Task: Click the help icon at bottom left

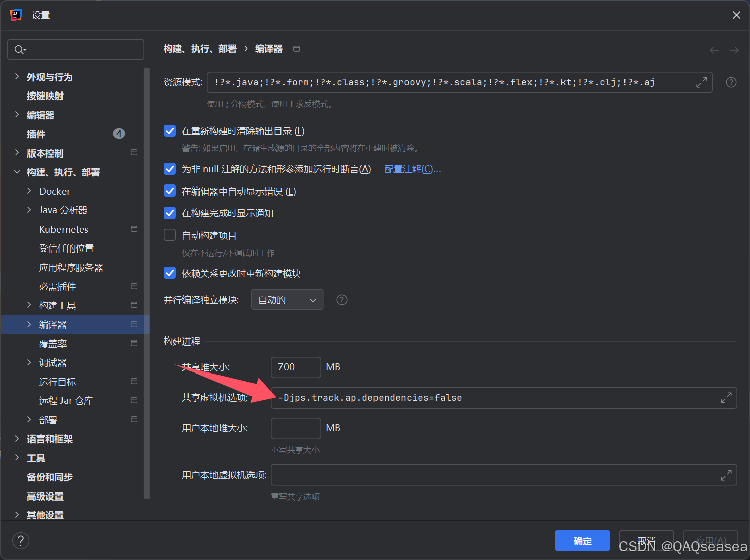Action: point(20,540)
